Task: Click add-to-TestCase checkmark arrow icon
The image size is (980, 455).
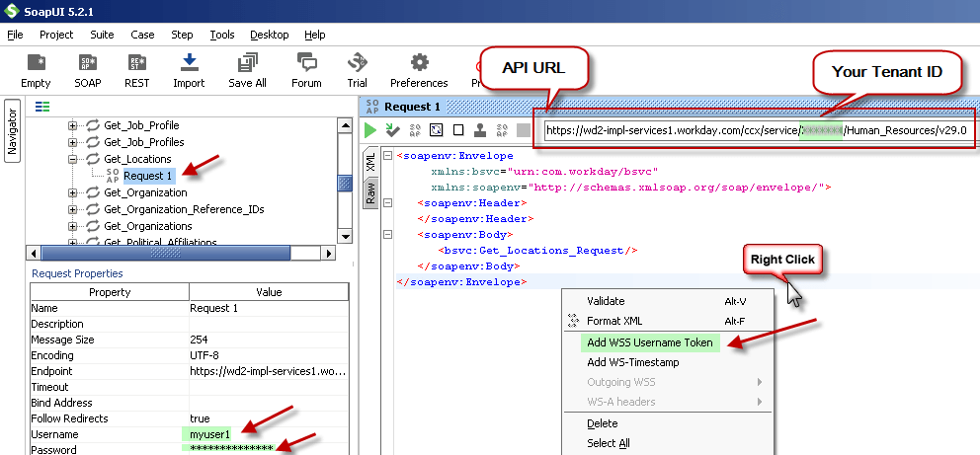Action: coord(392,130)
